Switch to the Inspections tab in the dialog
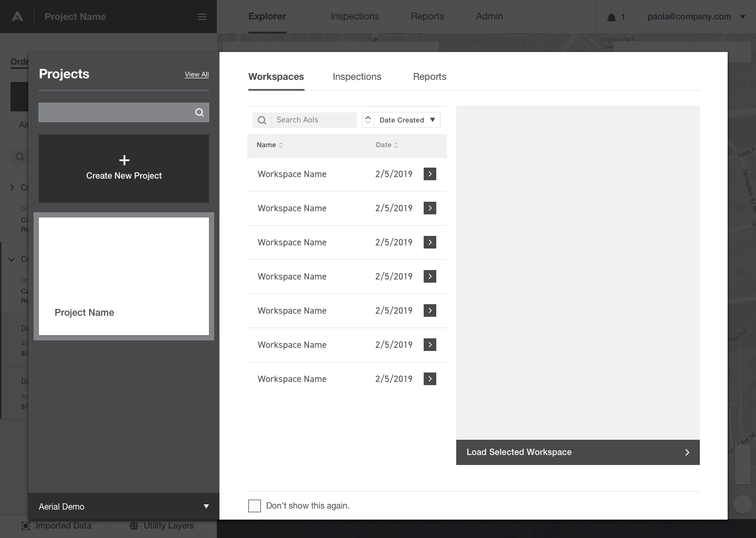The image size is (756, 538). tap(357, 77)
